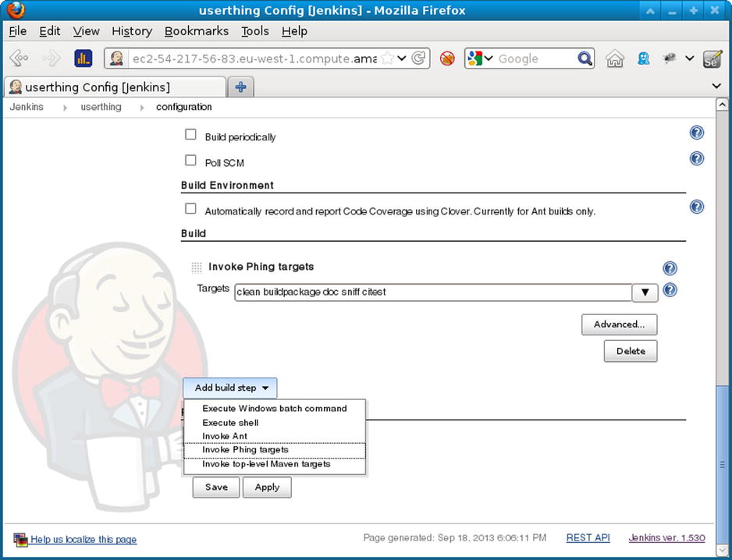Save the job configuration

[x=216, y=487]
